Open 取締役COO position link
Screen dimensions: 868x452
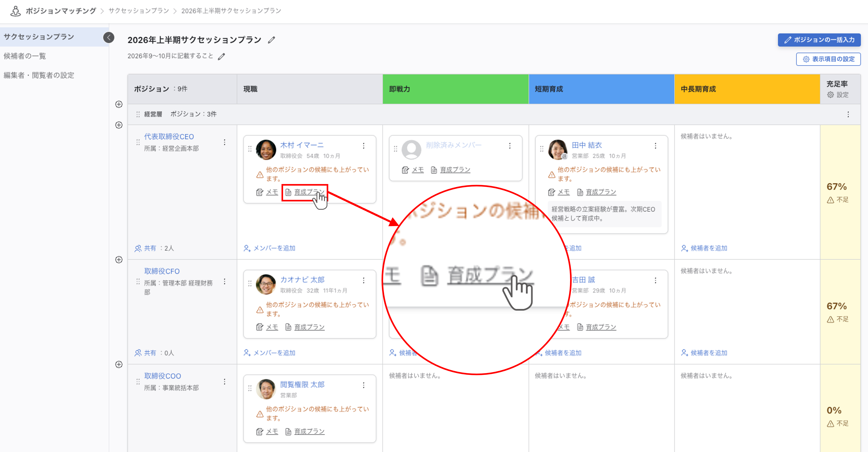pyautogui.click(x=162, y=376)
